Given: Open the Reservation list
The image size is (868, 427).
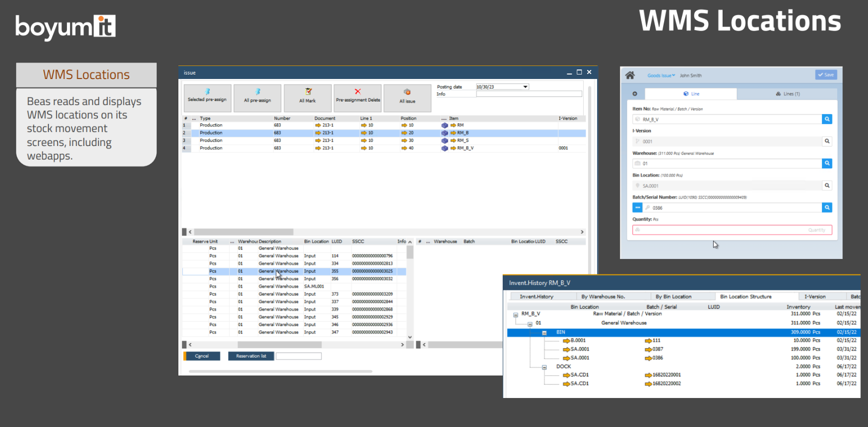Looking at the screenshot, I should [x=251, y=356].
